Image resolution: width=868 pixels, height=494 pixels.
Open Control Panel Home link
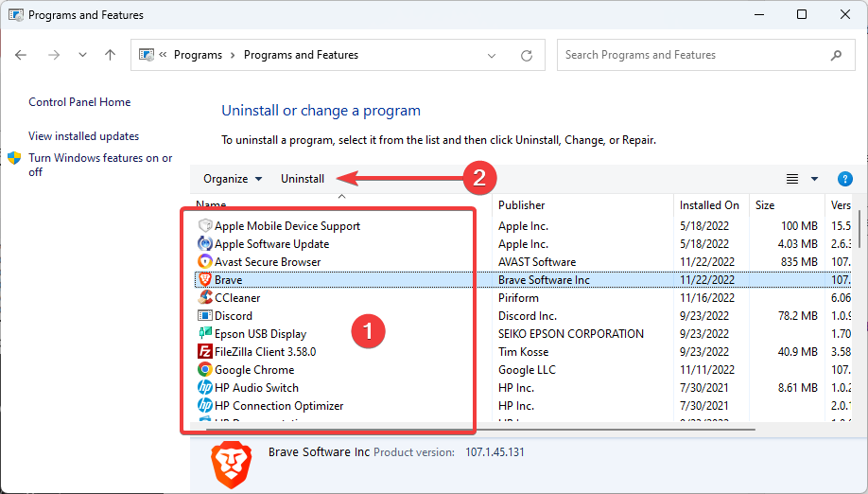pyautogui.click(x=79, y=102)
